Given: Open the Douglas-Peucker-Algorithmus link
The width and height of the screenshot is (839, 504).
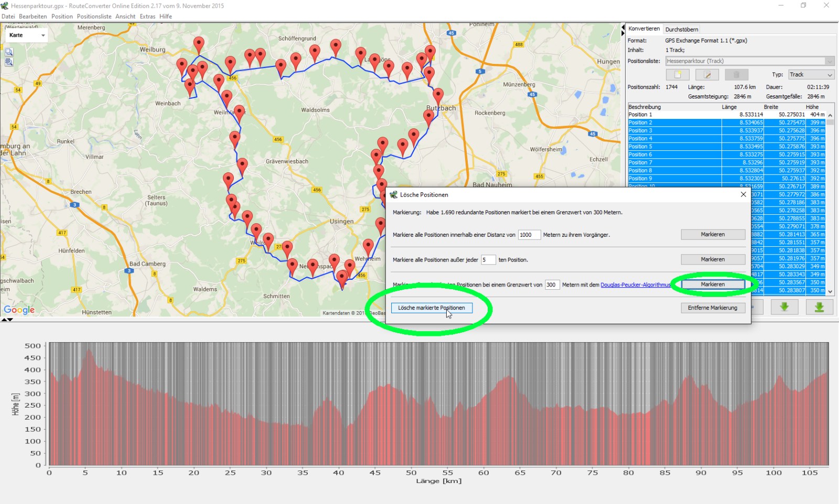Looking at the screenshot, I should [x=636, y=284].
